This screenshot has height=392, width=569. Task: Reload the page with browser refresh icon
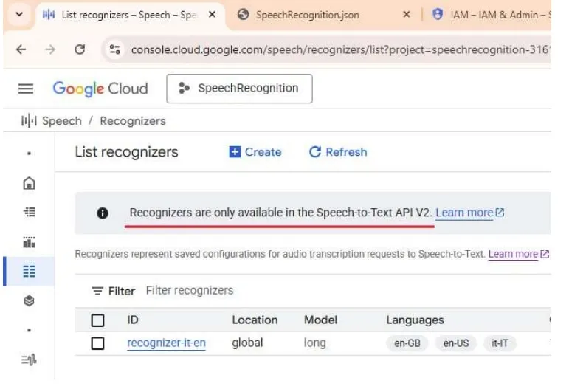[79, 50]
